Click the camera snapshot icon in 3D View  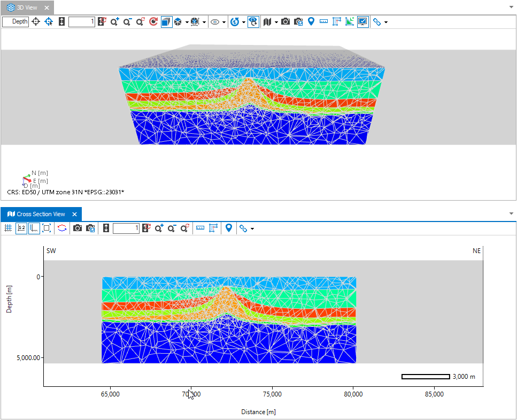285,22
